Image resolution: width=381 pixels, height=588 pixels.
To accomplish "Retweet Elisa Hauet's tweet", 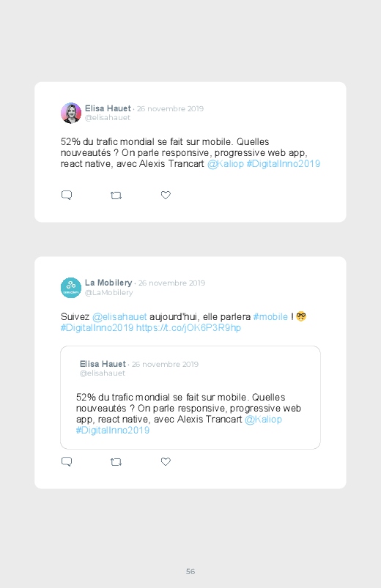I will [x=116, y=196].
